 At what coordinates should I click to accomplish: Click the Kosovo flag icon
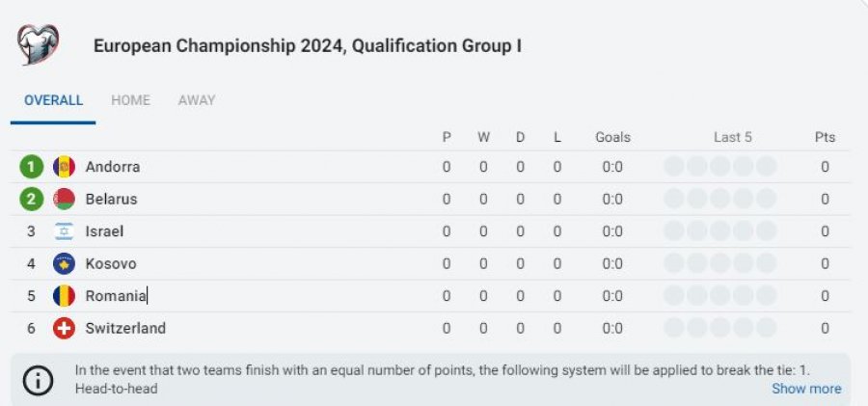click(64, 263)
